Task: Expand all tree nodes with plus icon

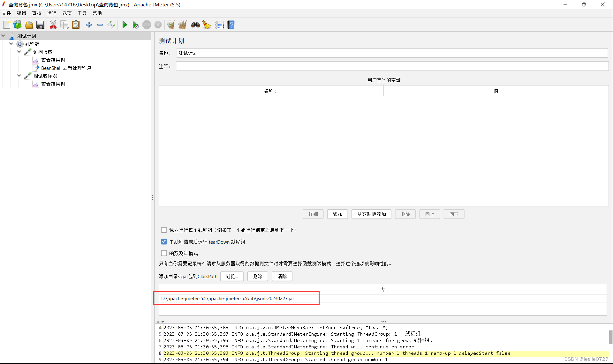Action: [x=89, y=25]
